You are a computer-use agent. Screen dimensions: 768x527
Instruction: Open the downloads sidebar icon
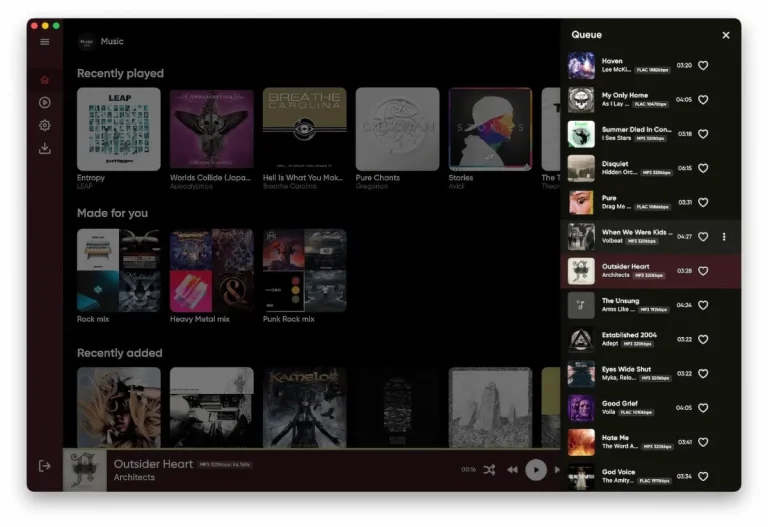45,148
